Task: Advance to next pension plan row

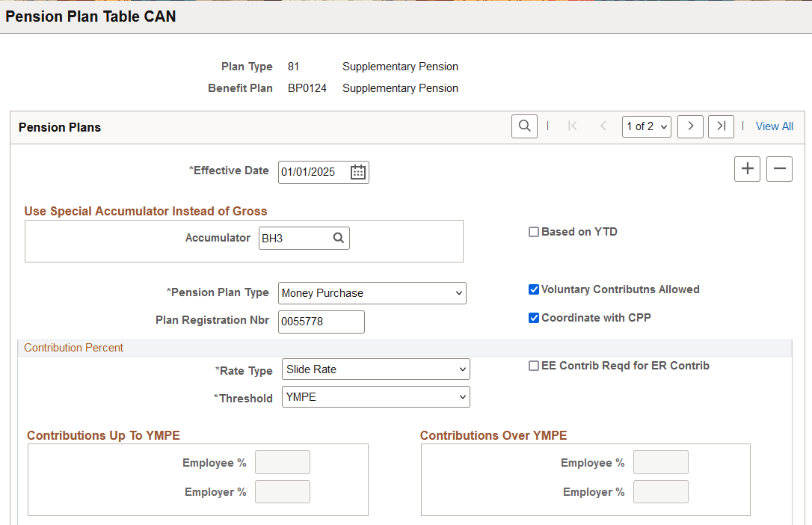Action: [x=690, y=126]
